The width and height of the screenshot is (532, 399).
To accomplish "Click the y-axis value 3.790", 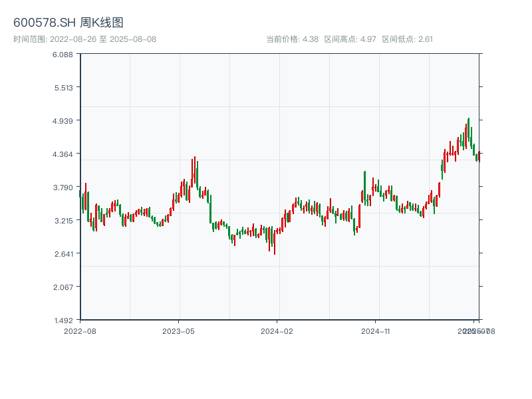I will 63,188.
